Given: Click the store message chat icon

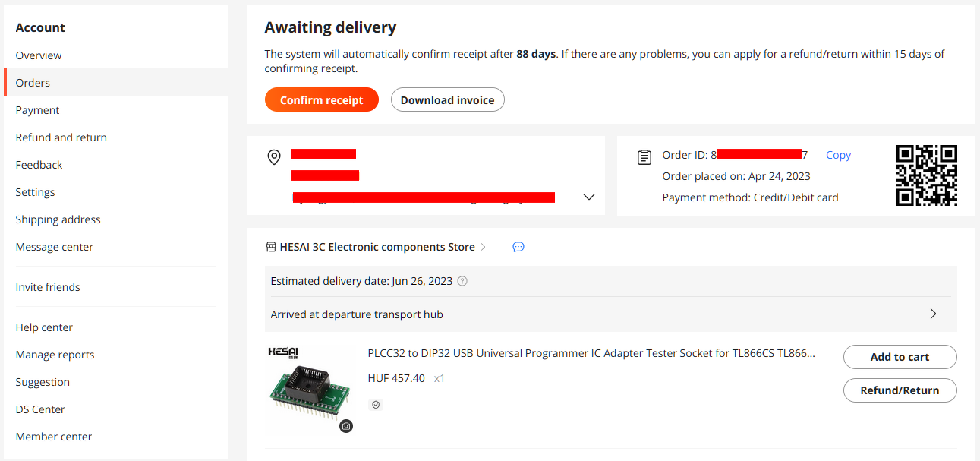Looking at the screenshot, I should pyautogui.click(x=518, y=247).
